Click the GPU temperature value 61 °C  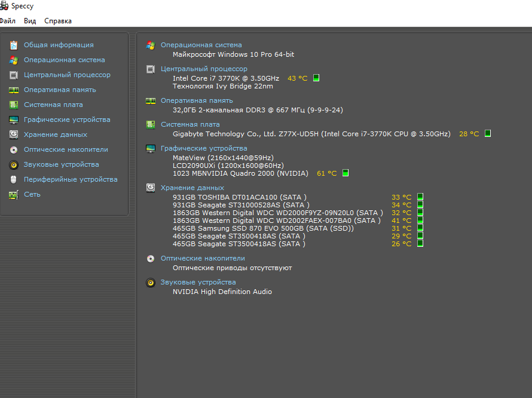(327, 173)
